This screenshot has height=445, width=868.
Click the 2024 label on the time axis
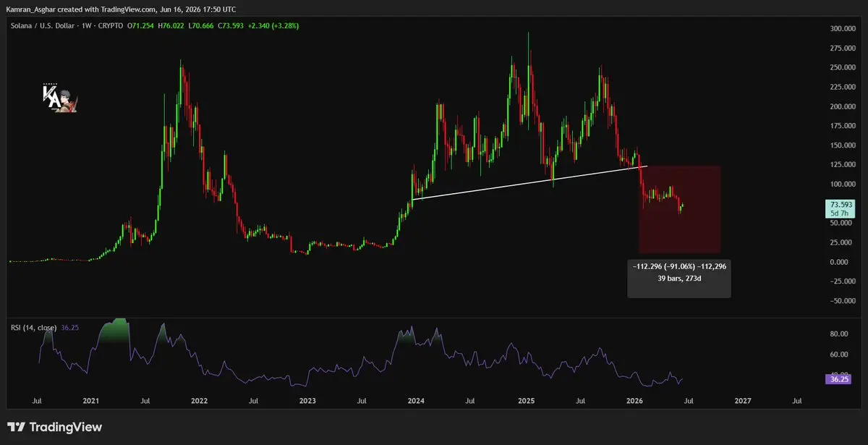(416, 400)
